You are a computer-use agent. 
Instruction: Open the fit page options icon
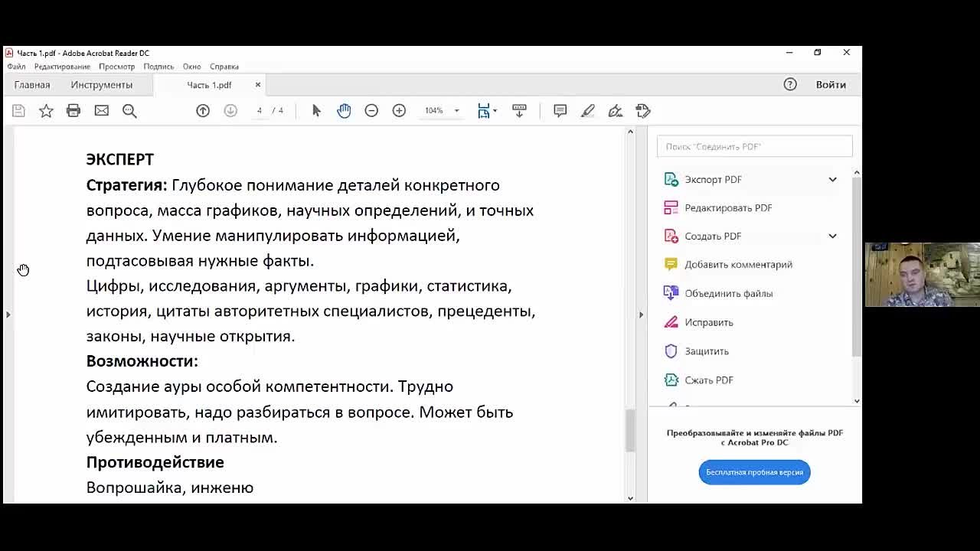click(487, 111)
